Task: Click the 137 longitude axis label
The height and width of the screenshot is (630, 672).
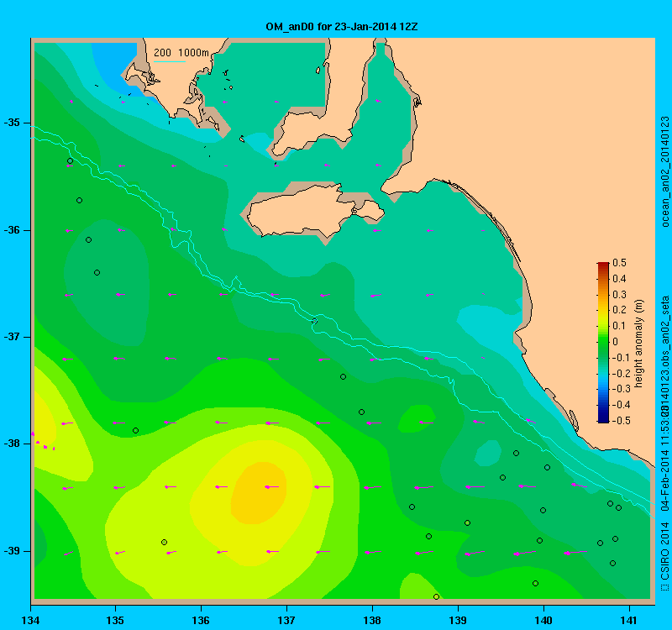Action: (x=286, y=621)
